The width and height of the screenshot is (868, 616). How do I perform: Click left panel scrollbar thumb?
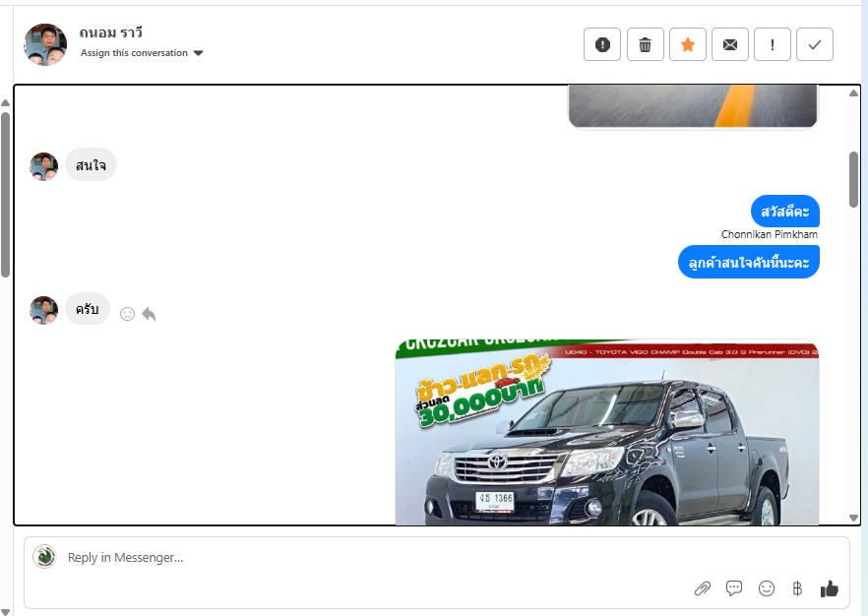[5, 195]
